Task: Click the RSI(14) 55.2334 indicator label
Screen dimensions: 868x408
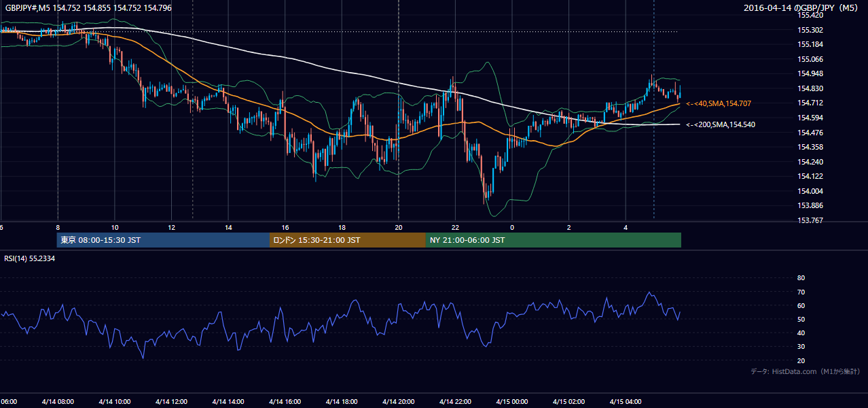Action: point(30,258)
